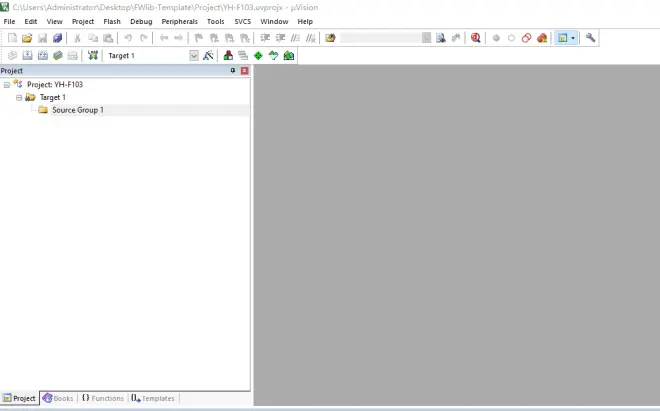Click the Translate file icon
Screen dimensions: 660x411
coord(12,56)
